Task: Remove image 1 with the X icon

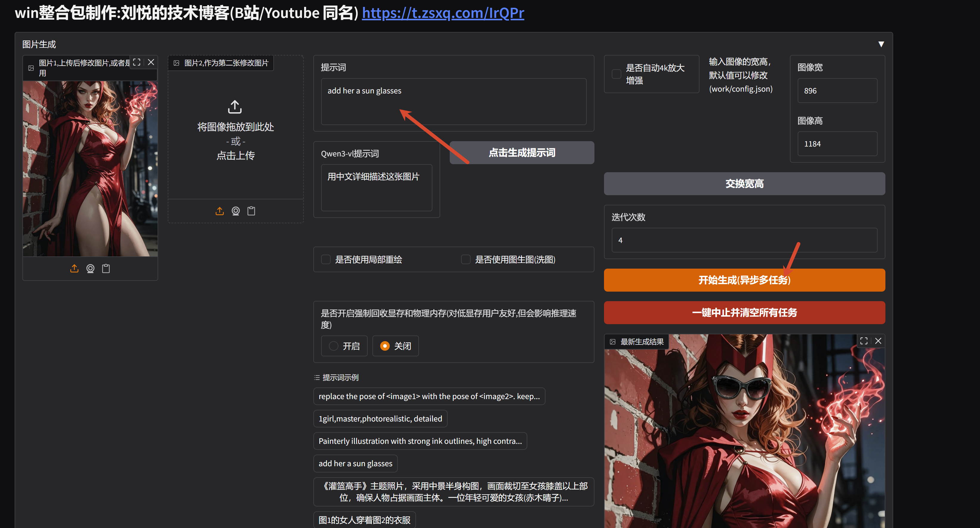Action: point(151,62)
